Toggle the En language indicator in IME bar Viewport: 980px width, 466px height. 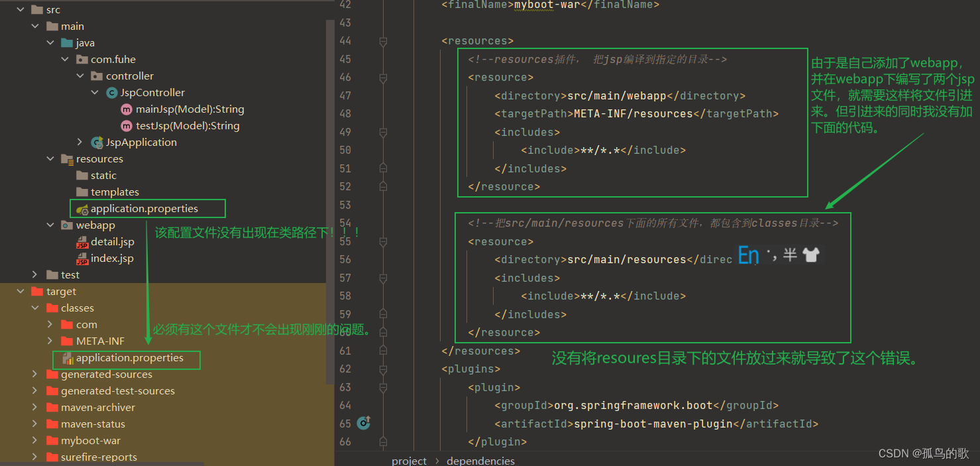pyautogui.click(x=748, y=255)
